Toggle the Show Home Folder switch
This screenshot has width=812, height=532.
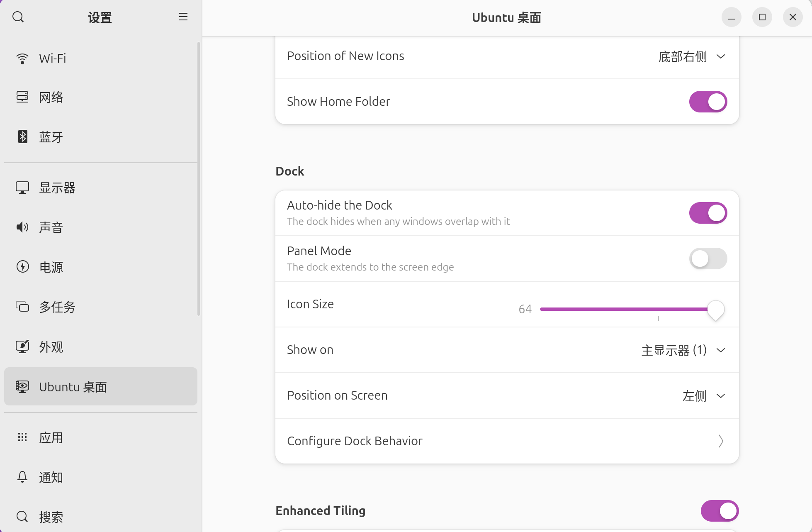coord(708,102)
